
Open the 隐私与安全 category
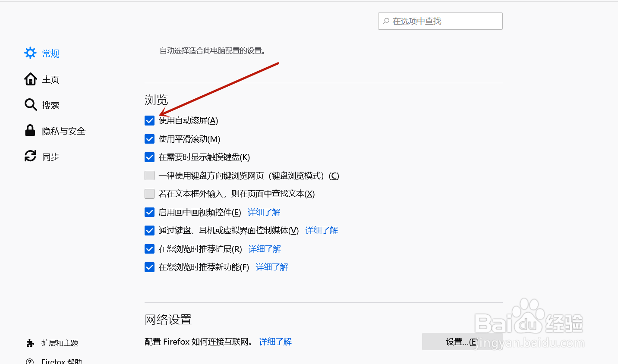(63, 131)
